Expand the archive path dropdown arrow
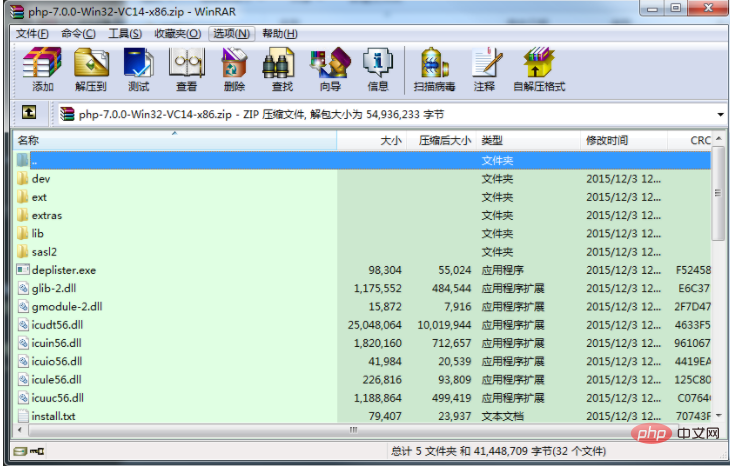 point(720,115)
